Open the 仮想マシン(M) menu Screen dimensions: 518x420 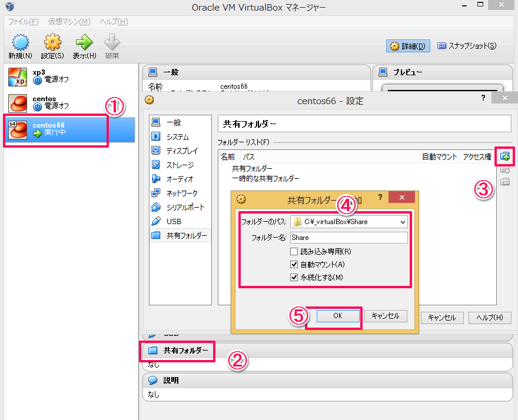69,22
